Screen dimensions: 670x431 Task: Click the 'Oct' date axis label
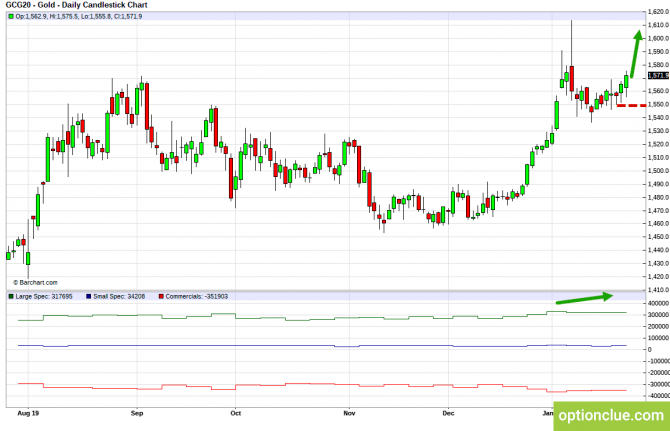point(235,413)
